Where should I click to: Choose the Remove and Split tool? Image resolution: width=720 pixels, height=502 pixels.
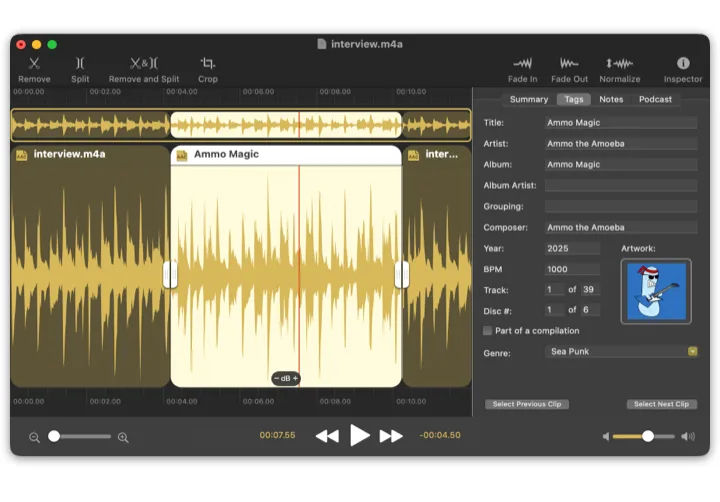coord(144,69)
